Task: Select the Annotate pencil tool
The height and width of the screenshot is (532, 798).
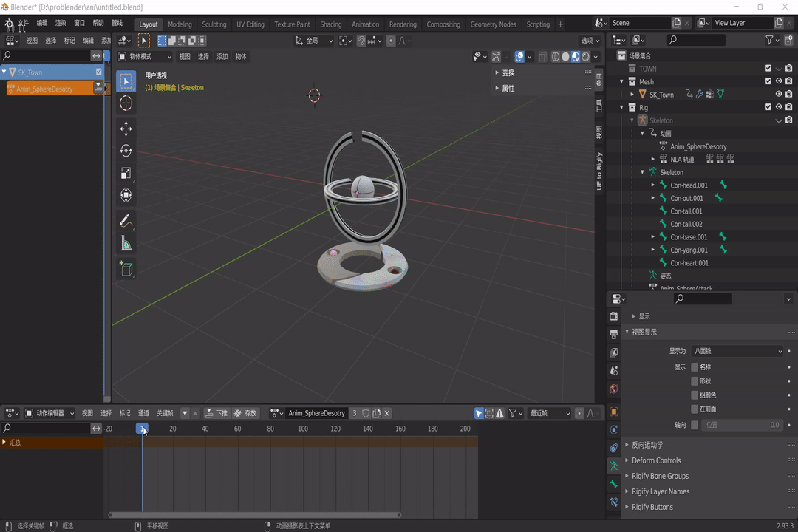Action: 126,221
